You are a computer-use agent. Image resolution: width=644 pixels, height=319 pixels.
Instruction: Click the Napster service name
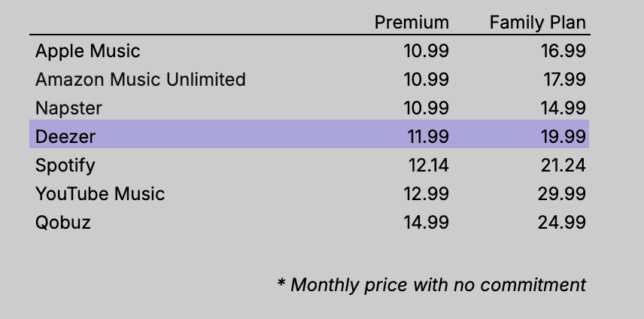click(x=68, y=108)
